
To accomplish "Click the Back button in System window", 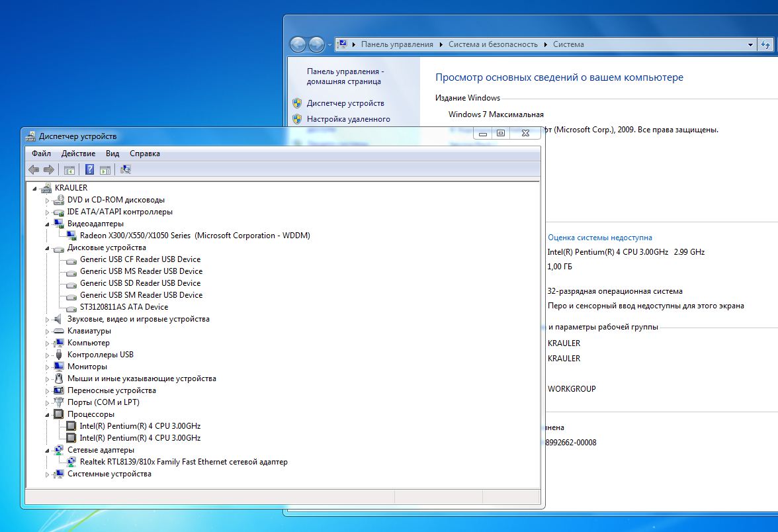I will (x=298, y=45).
